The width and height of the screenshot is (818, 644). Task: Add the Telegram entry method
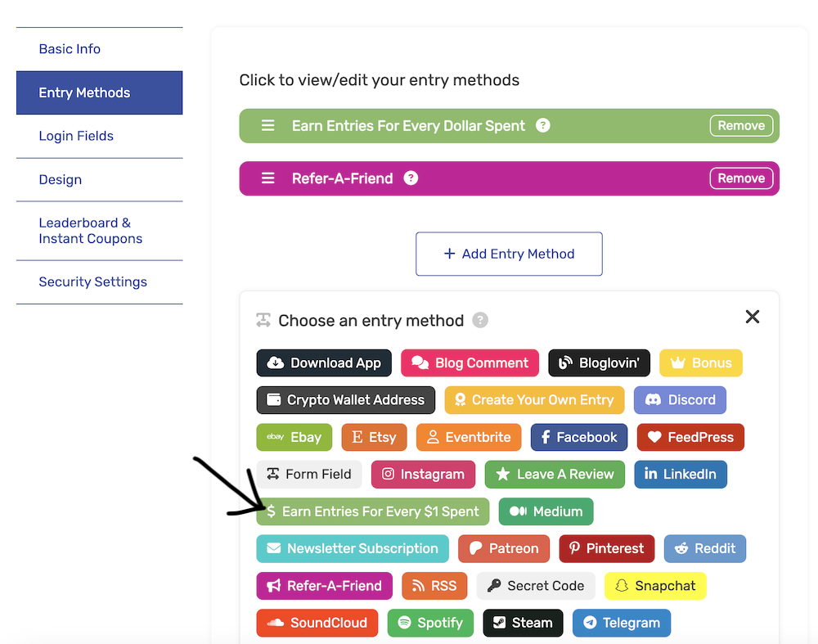pyautogui.click(x=622, y=623)
